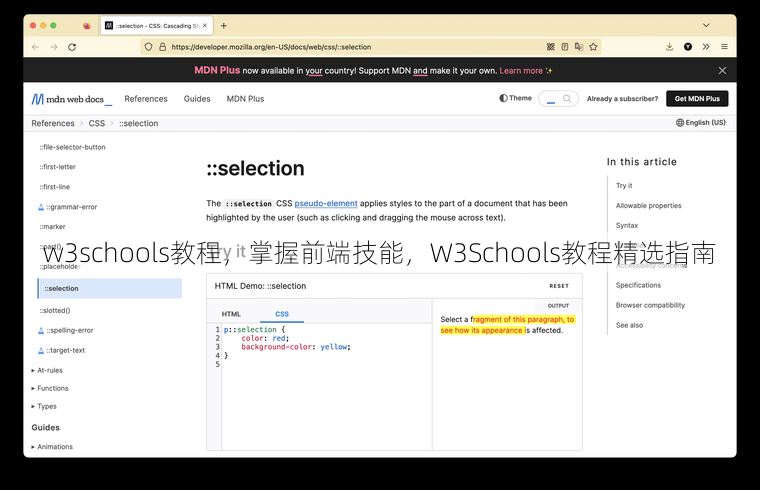Open the QR code icon in the address bar

pyautogui.click(x=551, y=47)
